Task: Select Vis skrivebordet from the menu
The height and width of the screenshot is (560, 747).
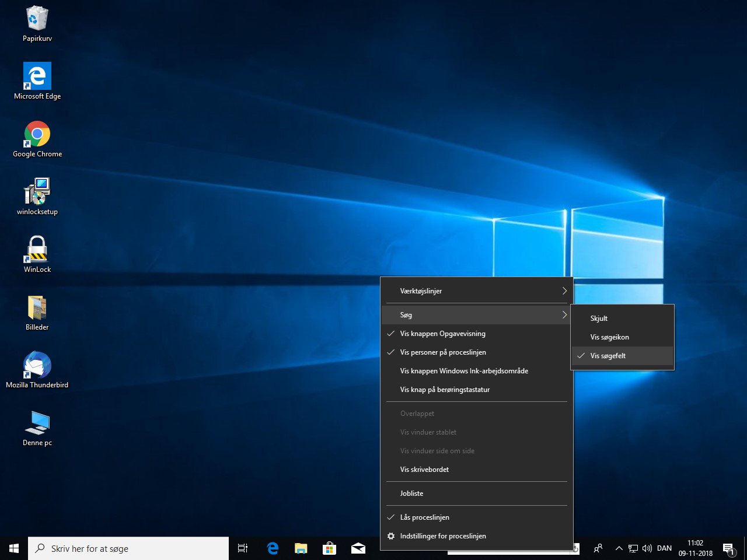Action: (424, 469)
